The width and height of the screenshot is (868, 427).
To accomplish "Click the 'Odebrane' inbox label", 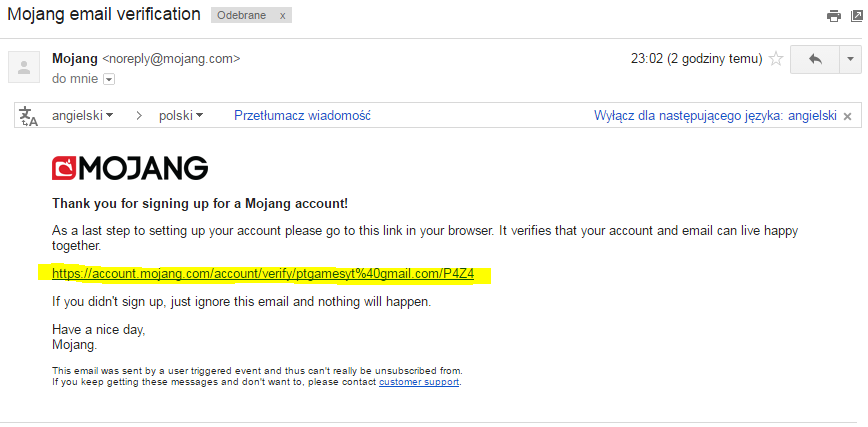I will pos(241,16).
